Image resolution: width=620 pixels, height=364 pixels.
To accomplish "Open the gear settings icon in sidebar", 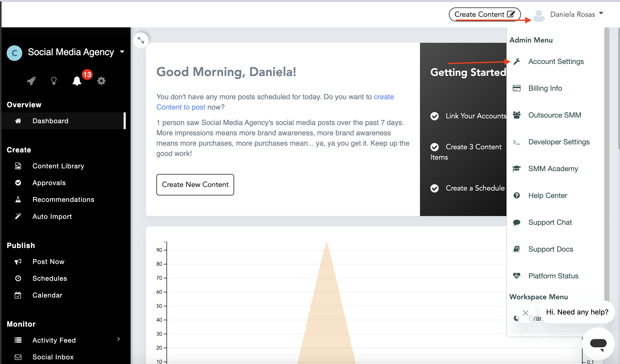I will pos(101,81).
